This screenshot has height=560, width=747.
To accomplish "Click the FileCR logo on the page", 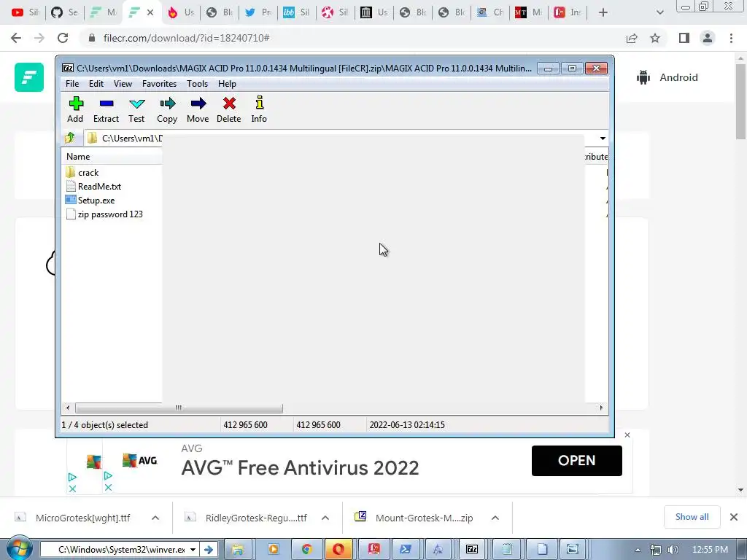I will (x=29, y=77).
